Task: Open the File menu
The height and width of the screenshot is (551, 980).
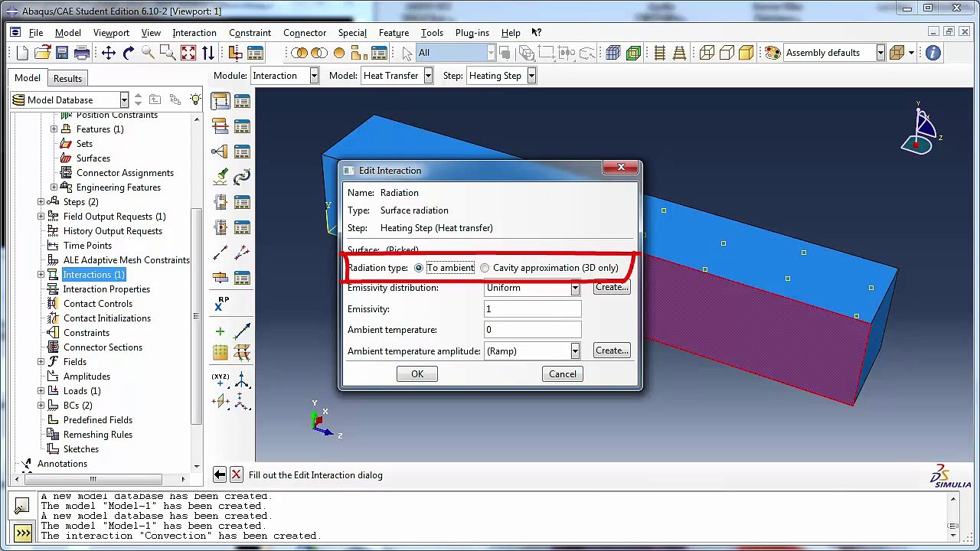Action: pyautogui.click(x=36, y=33)
